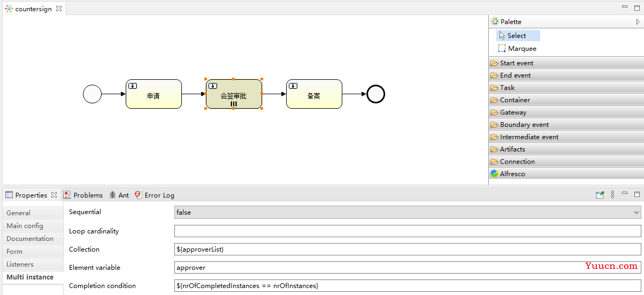Open the Gateway palette drawer

click(566, 112)
